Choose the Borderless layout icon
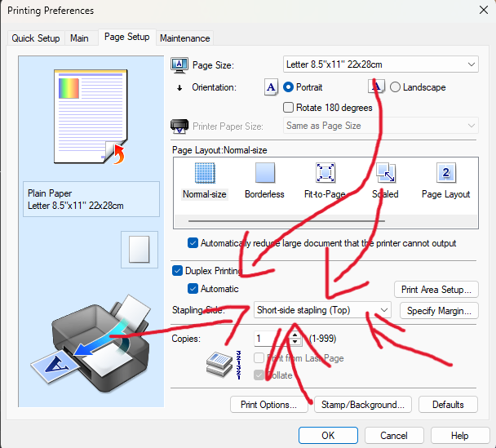The width and height of the screenshot is (496, 448). click(x=264, y=173)
